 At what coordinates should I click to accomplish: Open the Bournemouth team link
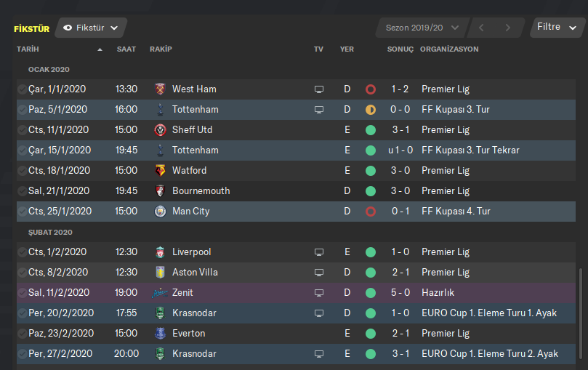coord(201,191)
